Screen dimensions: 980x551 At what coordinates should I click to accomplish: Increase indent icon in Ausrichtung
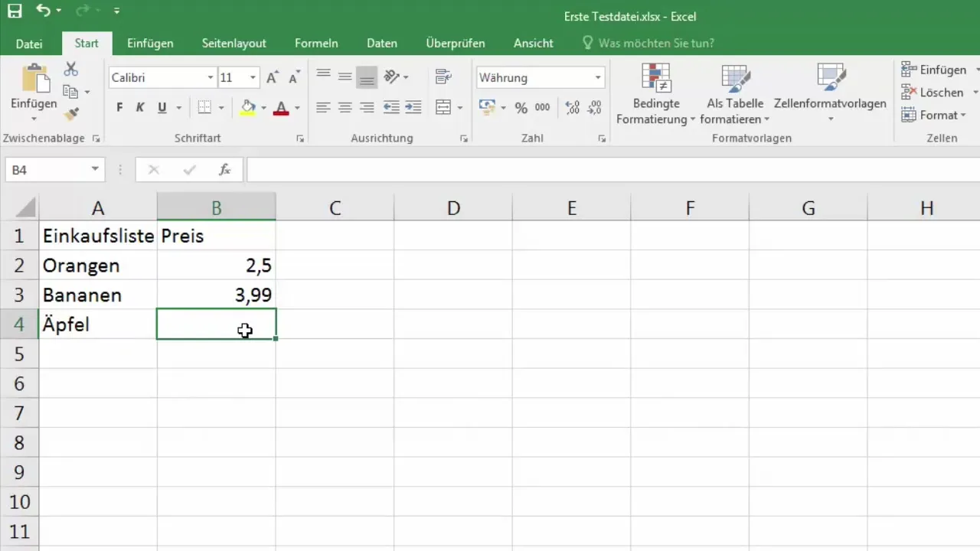(413, 108)
